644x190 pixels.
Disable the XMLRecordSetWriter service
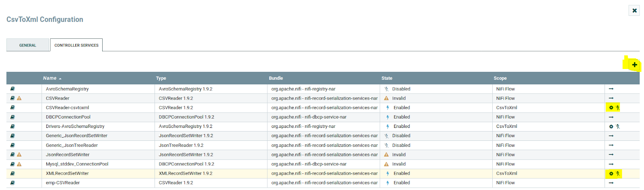[618, 174]
